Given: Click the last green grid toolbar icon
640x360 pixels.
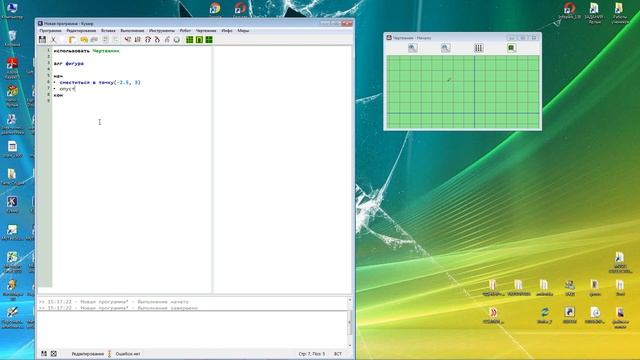Looking at the screenshot, I should [x=209, y=40].
